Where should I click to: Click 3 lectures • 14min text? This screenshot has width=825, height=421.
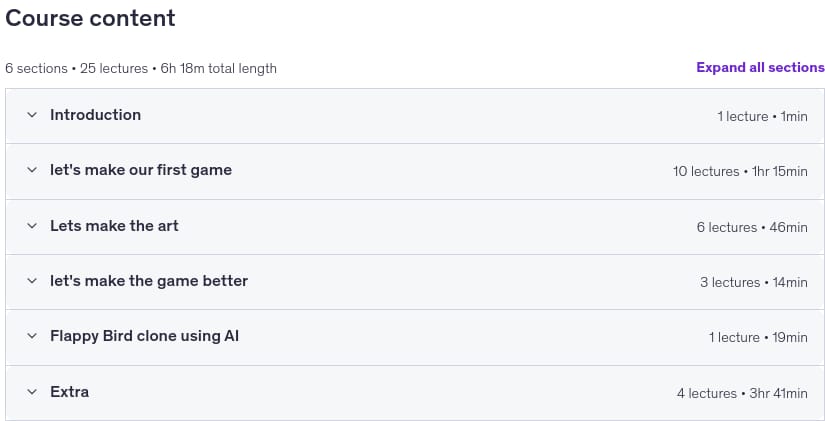point(754,283)
